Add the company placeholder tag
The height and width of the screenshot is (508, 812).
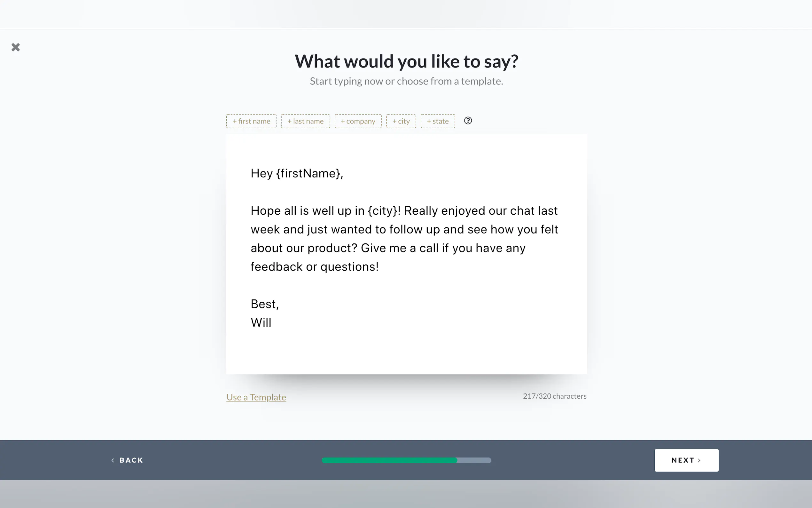(358, 121)
